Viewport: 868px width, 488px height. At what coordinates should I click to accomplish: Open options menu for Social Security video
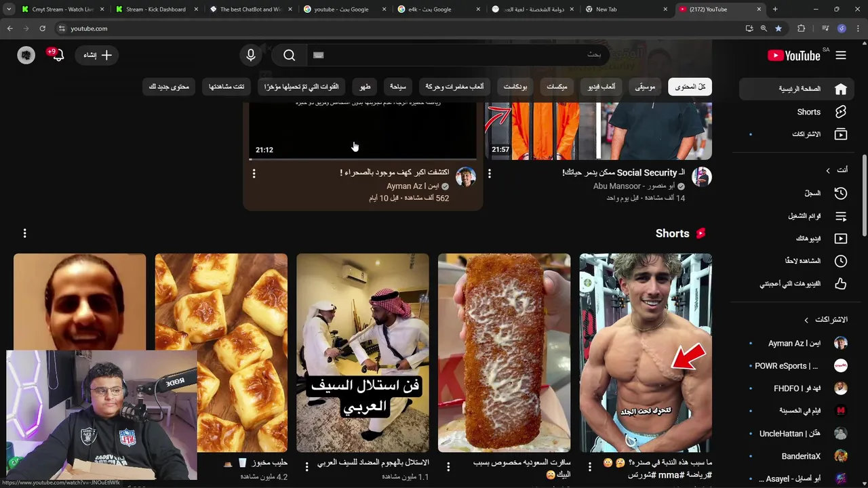pyautogui.click(x=489, y=174)
